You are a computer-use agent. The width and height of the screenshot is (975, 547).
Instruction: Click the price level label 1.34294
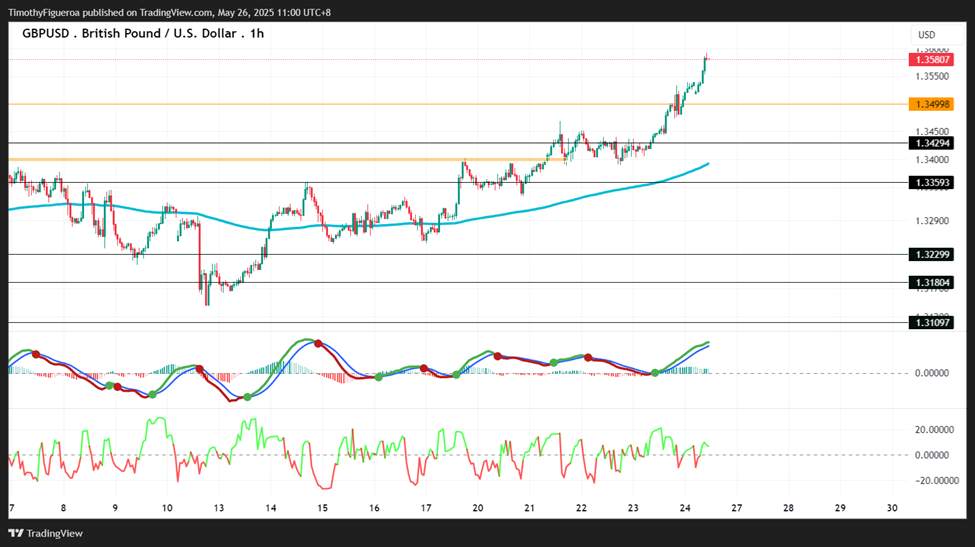tap(931, 143)
